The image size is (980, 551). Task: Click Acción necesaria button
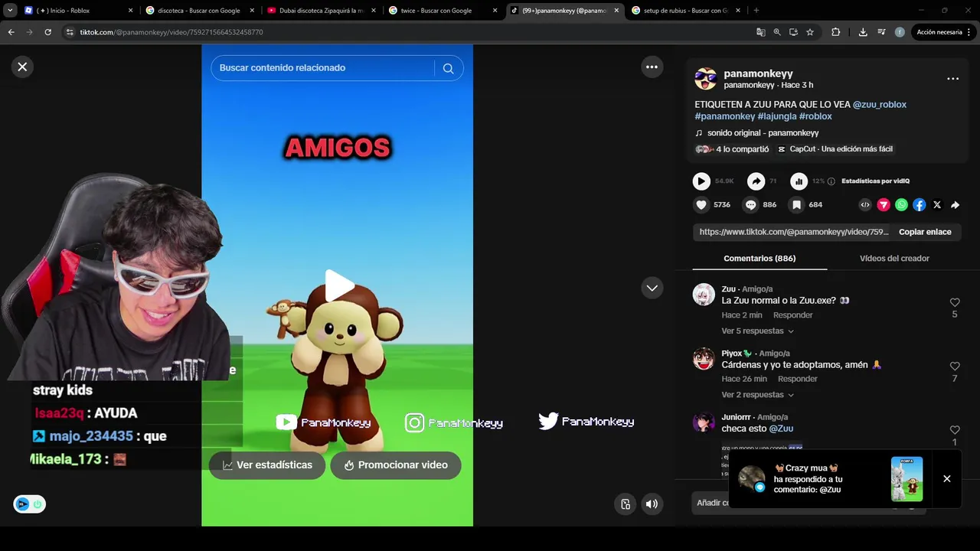coord(943,32)
